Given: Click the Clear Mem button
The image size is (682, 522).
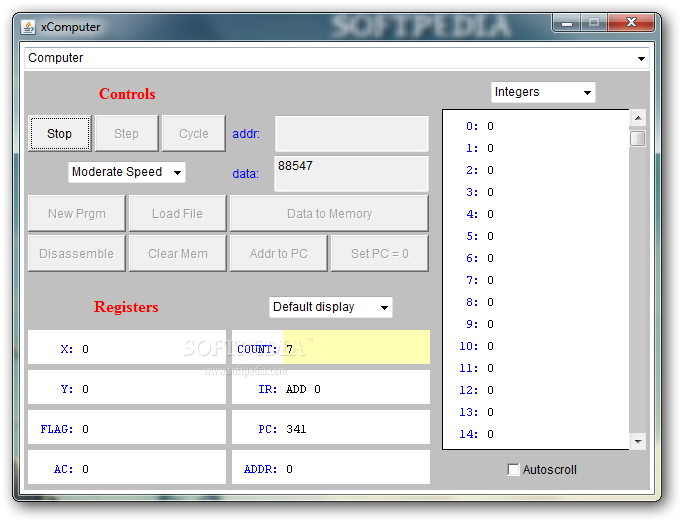Looking at the screenshot, I should pyautogui.click(x=177, y=254).
